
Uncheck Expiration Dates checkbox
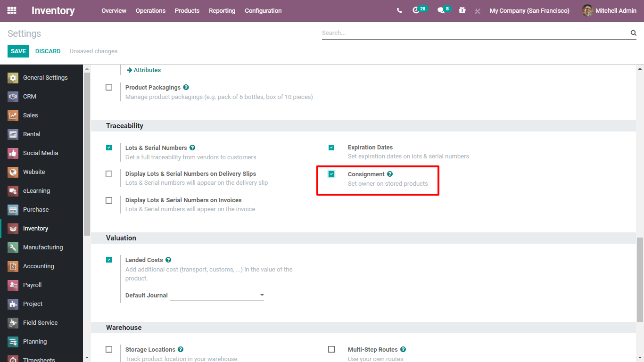331,148
